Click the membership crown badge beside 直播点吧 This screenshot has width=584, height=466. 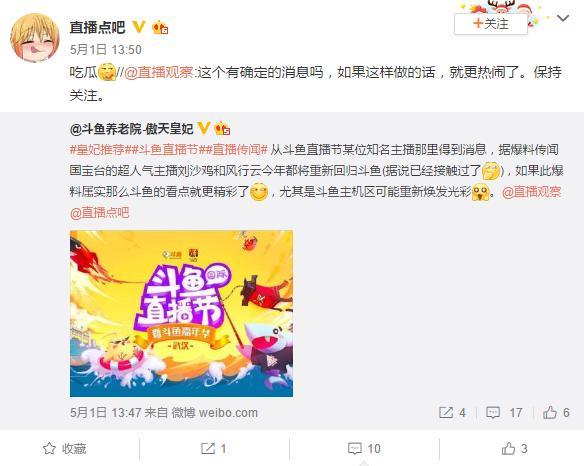(x=160, y=27)
